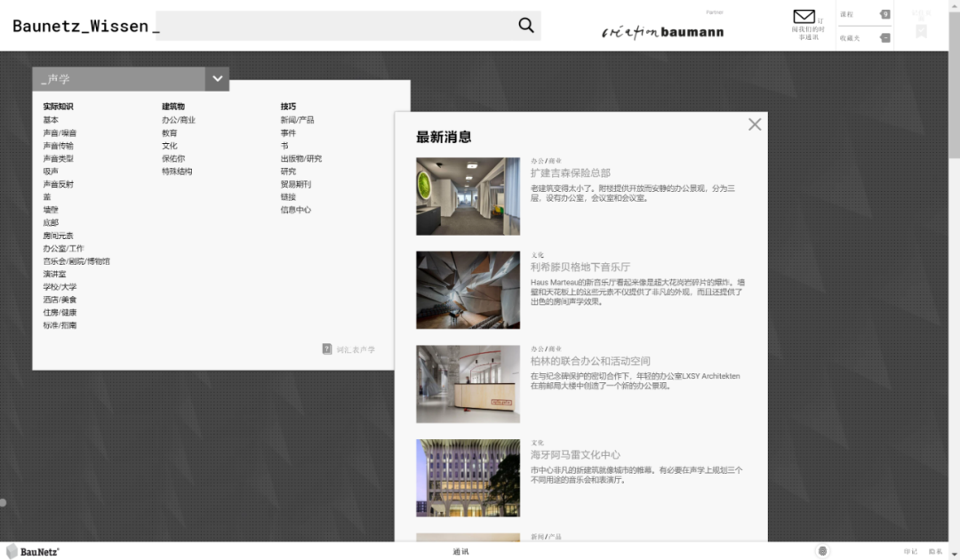Select the 事件 link
Screen dimensions: 960x560
click(x=288, y=132)
